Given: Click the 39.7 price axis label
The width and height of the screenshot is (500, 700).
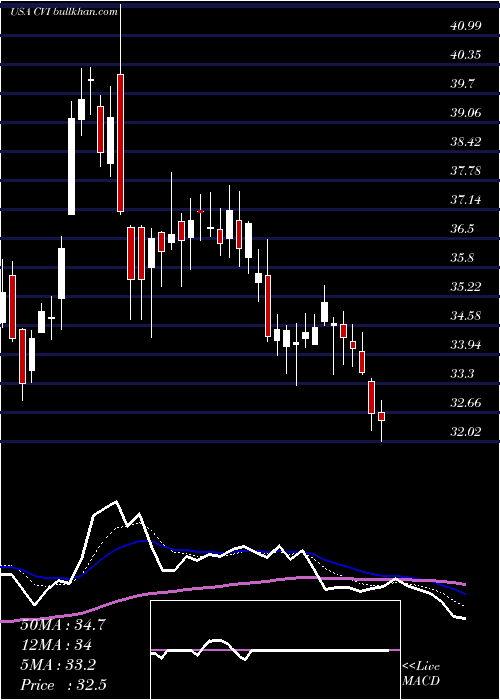Looking at the screenshot, I should (x=463, y=84).
